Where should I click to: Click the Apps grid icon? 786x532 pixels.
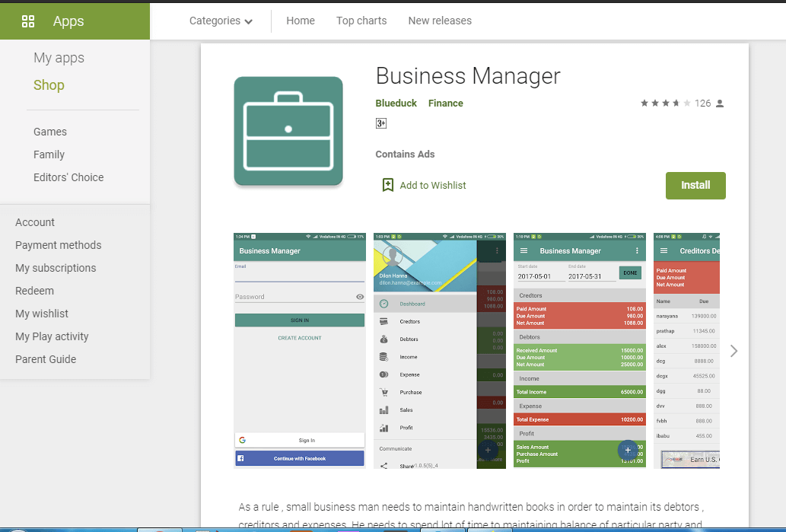tap(28, 21)
